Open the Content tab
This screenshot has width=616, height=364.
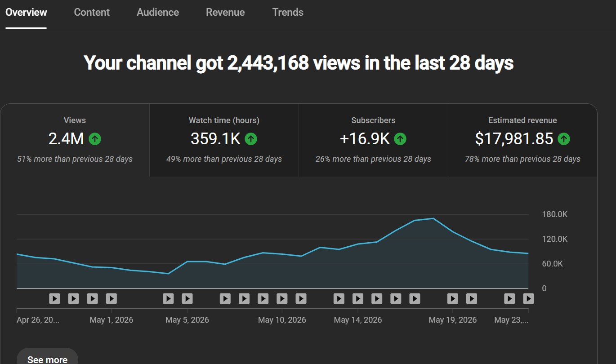pyautogui.click(x=92, y=12)
